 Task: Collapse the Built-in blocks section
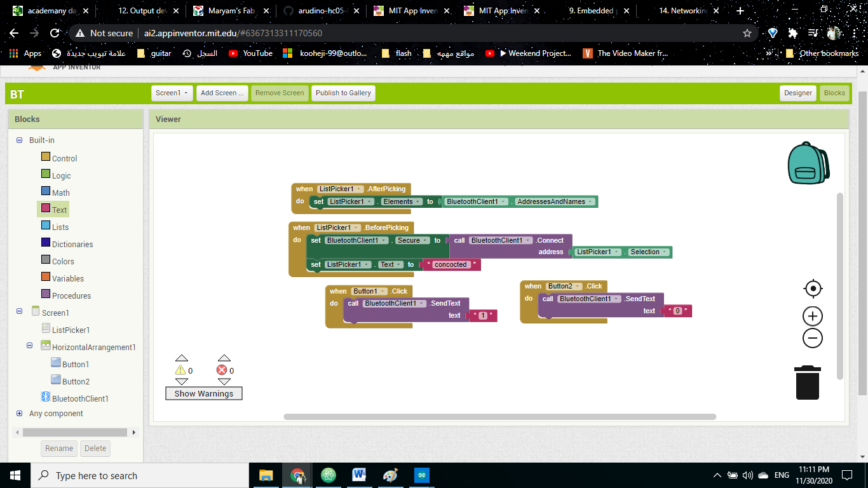click(x=20, y=140)
